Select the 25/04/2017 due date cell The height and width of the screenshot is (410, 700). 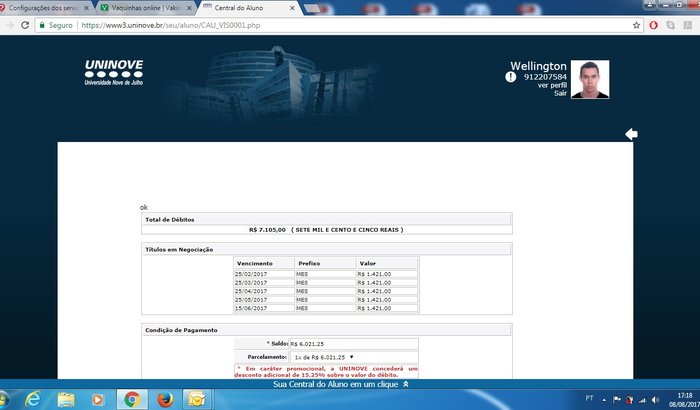coord(263,291)
